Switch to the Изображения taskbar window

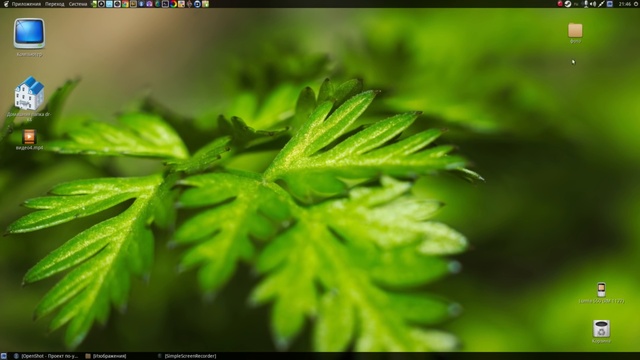click(x=106, y=356)
